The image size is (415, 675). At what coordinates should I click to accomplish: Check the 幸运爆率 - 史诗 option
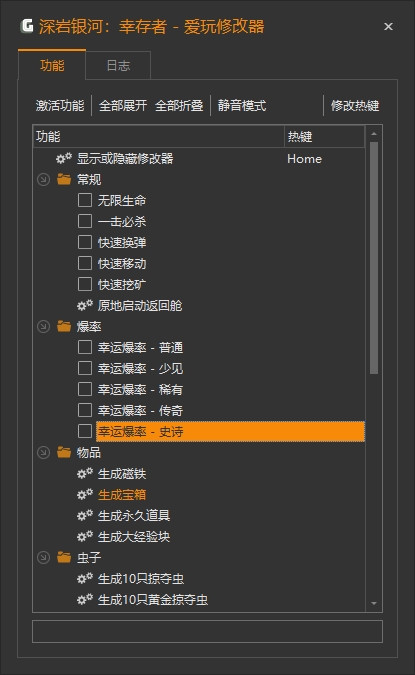tap(85, 431)
